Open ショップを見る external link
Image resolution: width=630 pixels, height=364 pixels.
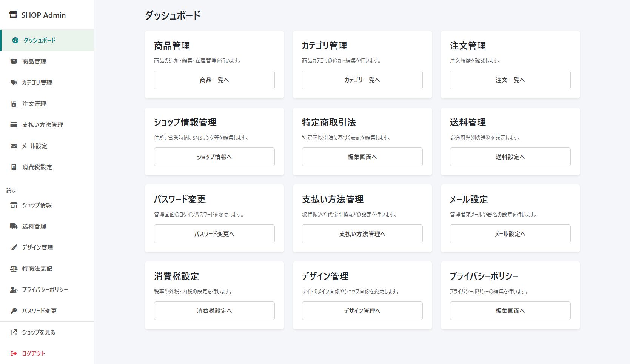point(38,332)
